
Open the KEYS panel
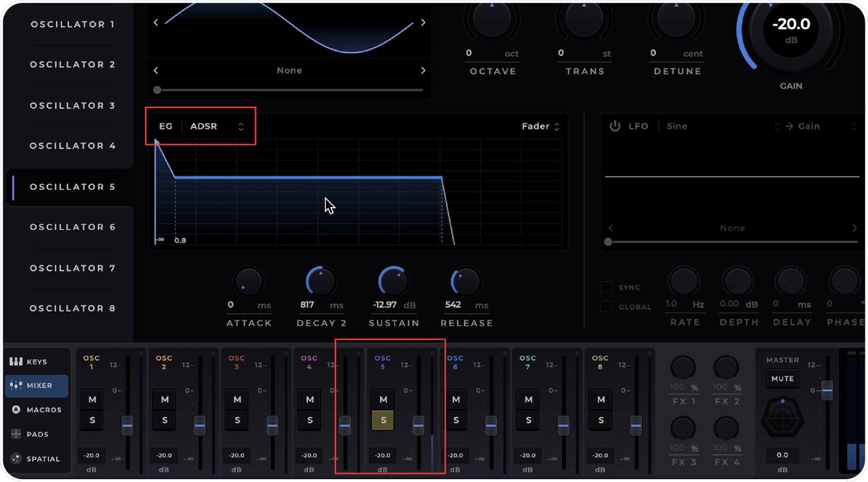(36, 361)
